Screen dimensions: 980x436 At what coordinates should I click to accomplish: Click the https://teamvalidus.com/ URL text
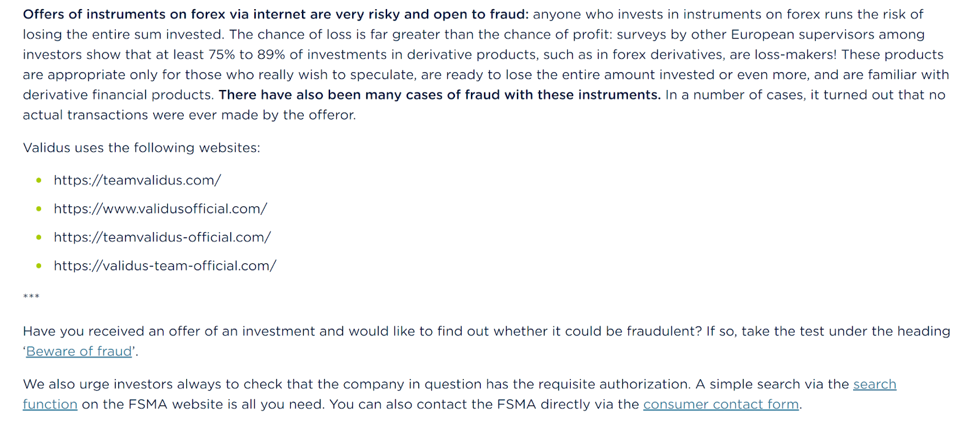click(x=137, y=180)
